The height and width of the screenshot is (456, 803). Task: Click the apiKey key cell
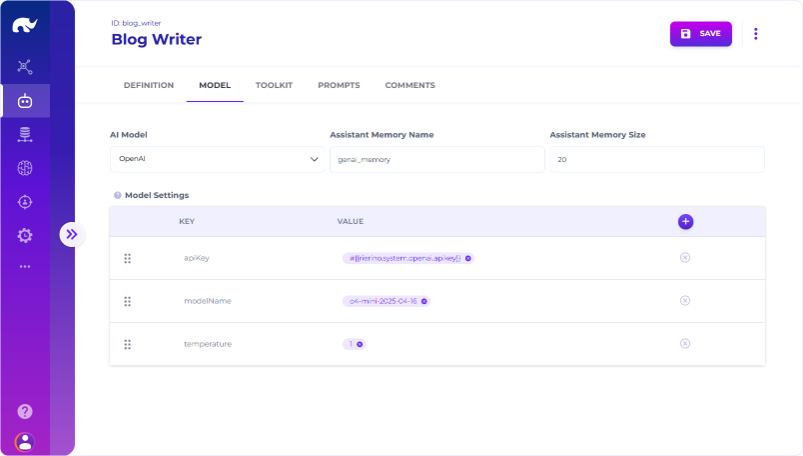(197, 258)
